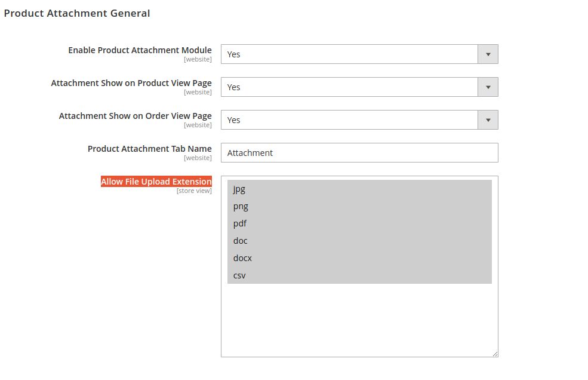Click the Attachment Show on Order View Page label

click(x=136, y=116)
